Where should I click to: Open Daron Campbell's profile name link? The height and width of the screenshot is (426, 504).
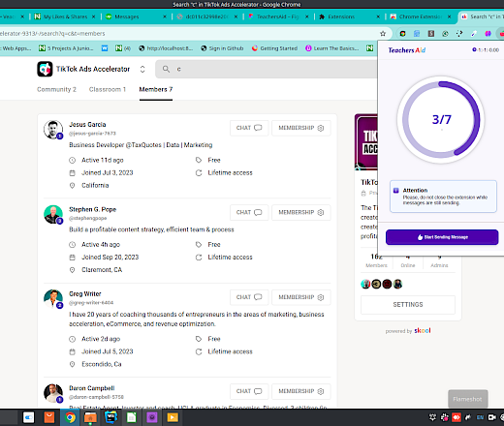coord(92,388)
